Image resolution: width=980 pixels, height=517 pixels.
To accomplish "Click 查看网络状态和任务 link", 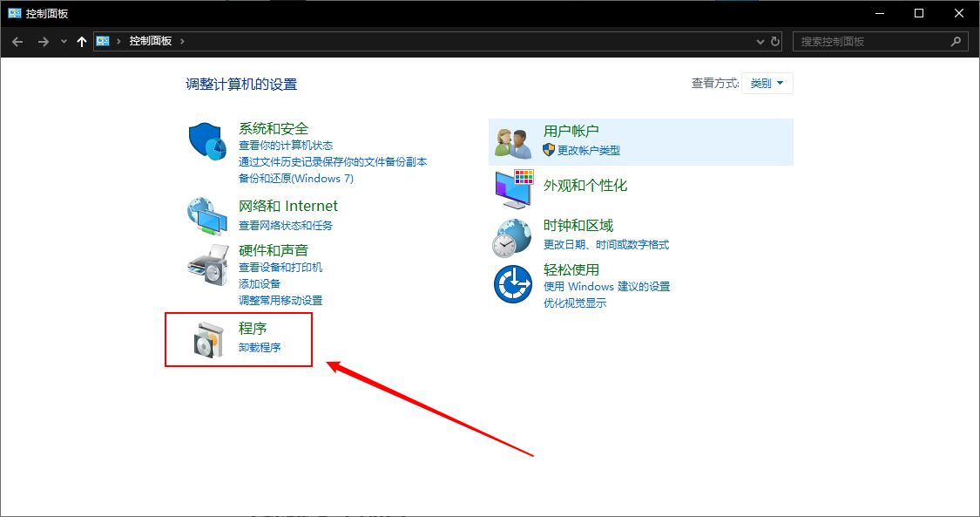I will click(288, 224).
